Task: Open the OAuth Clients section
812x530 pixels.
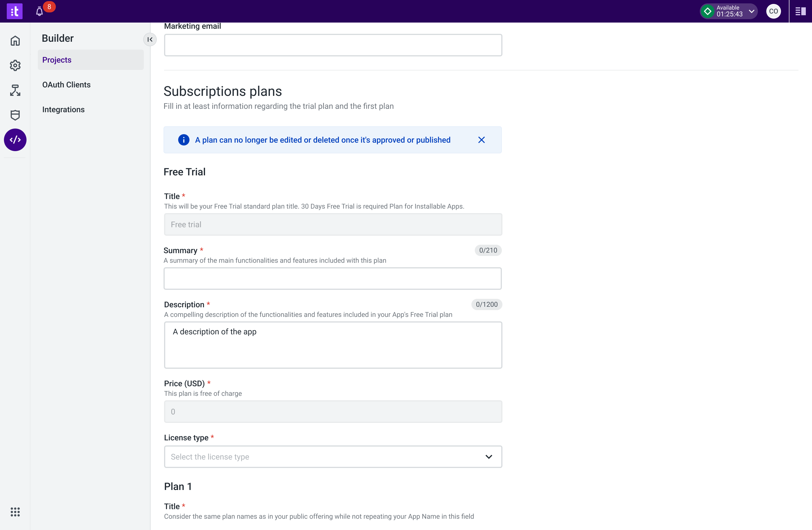Action: pos(67,85)
